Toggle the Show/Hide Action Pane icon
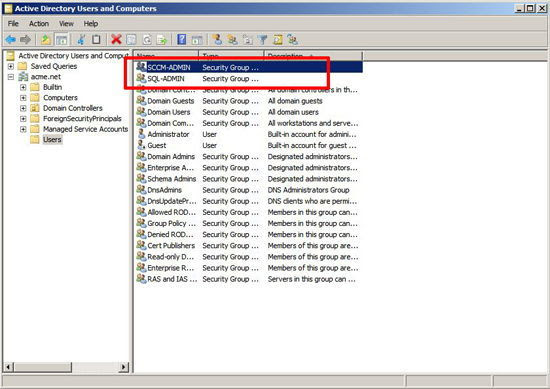 pyautogui.click(x=197, y=40)
